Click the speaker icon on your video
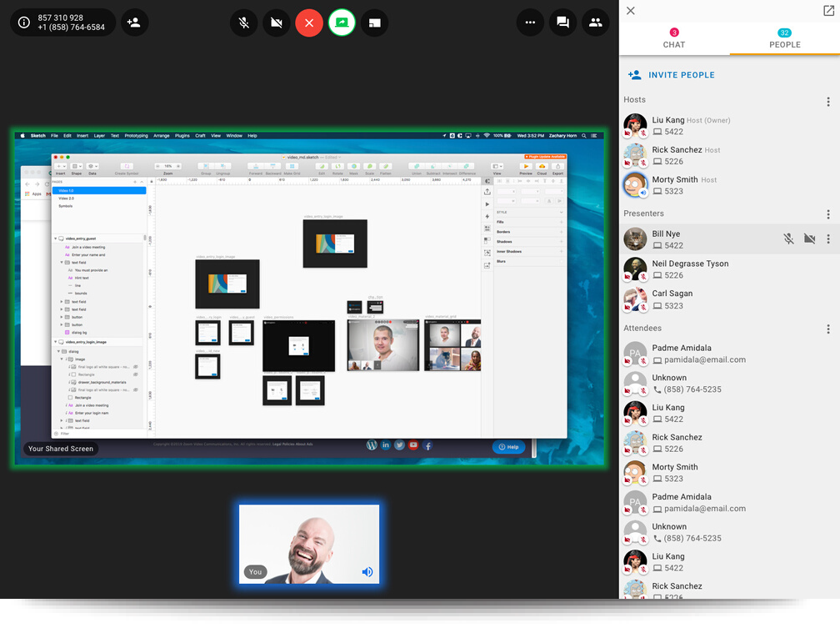The height and width of the screenshot is (628, 840). point(367,571)
